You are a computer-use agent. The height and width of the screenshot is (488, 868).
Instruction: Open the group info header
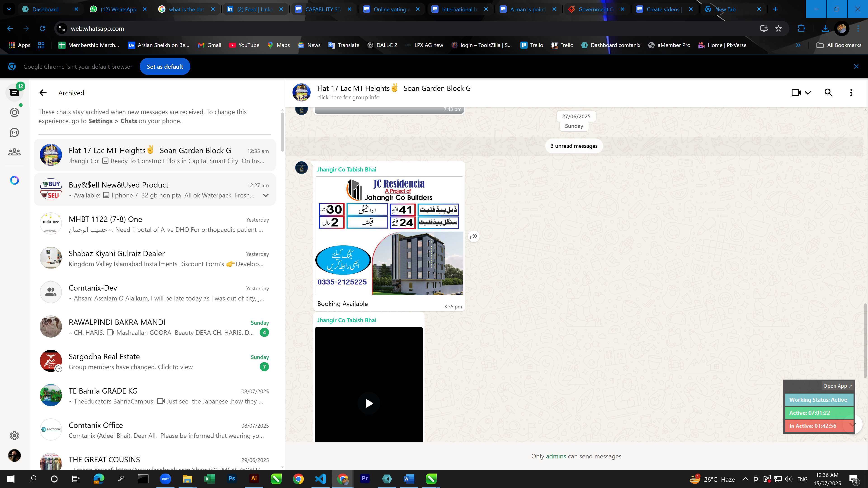pyautogui.click(x=394, y=92)
